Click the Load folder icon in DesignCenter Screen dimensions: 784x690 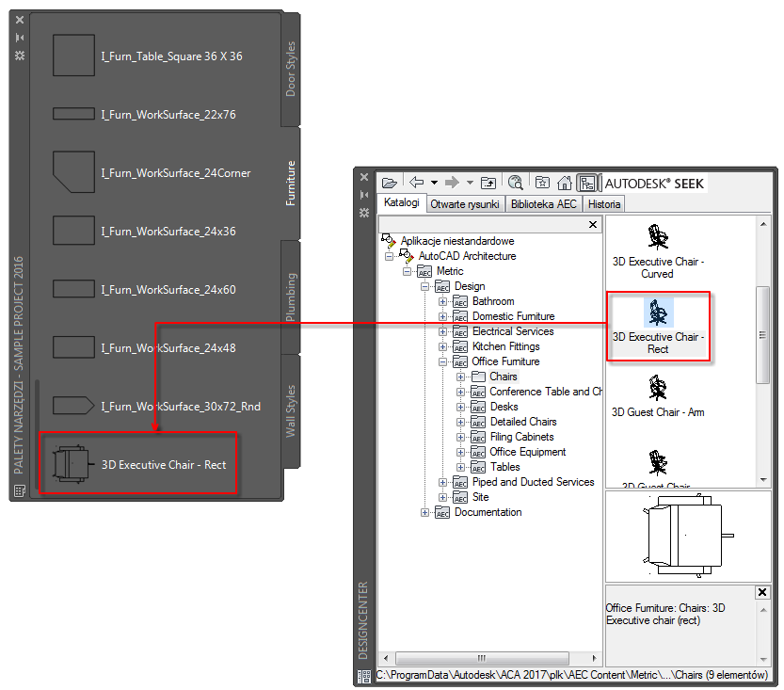coord(390,184)
